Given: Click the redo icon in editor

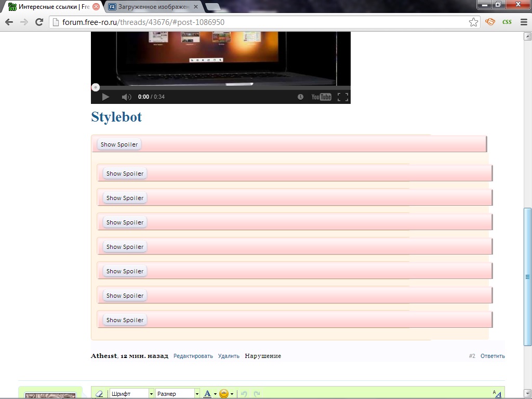Looking at the screenshot, I should [257, 394].
